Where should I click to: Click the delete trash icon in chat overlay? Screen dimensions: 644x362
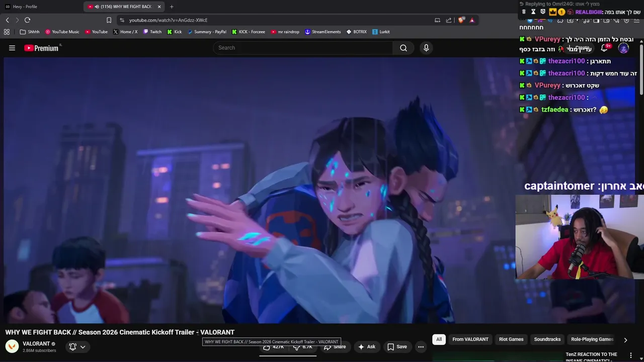tap(524, 12)
